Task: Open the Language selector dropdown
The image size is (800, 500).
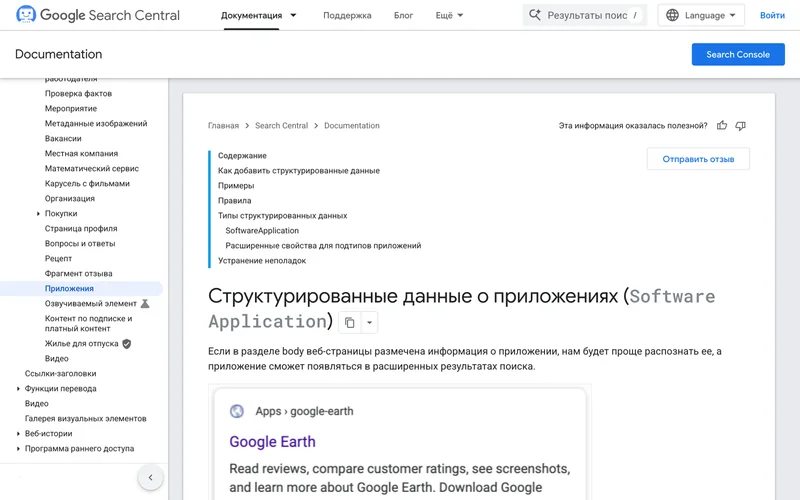Action: click(x=701, y=15)
